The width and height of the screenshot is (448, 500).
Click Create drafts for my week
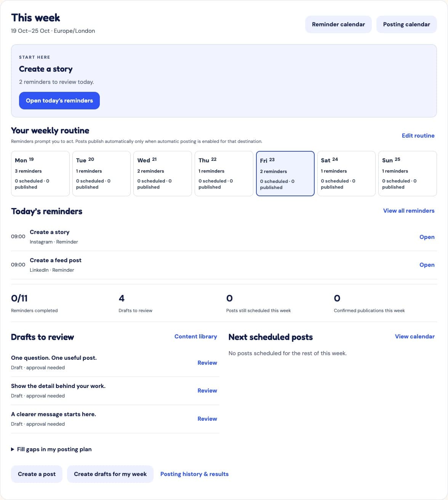[x=110, y=474]
